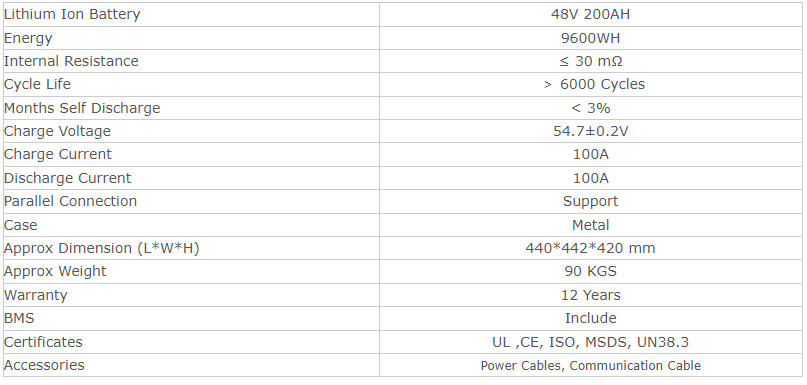Click the Power Cables, Communication Cable text

[590, 365]
